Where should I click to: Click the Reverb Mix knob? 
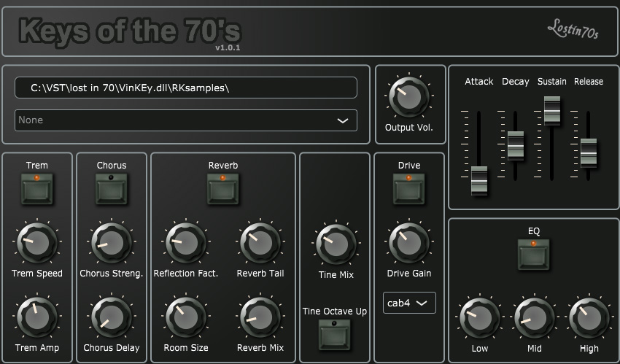pyautogui.click(x=260, y=317)
